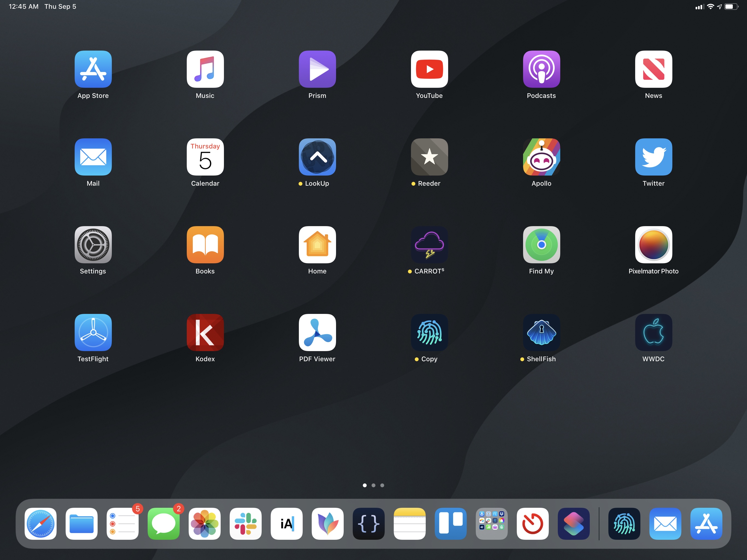Launch Shortcuts from the dock
Viewport: 747px width, 560px height.
pyautogui.click(x=574, y=524)
